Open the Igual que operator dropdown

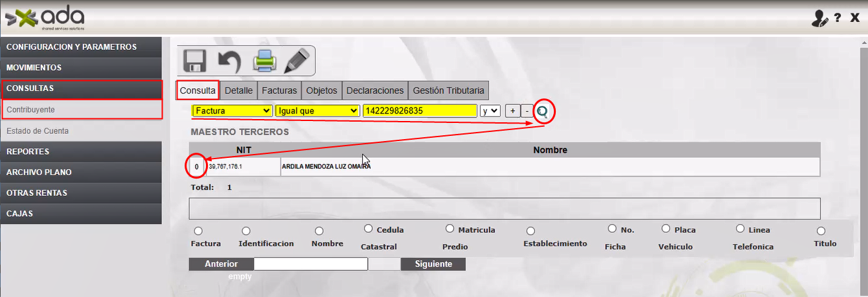click(317, 111)
